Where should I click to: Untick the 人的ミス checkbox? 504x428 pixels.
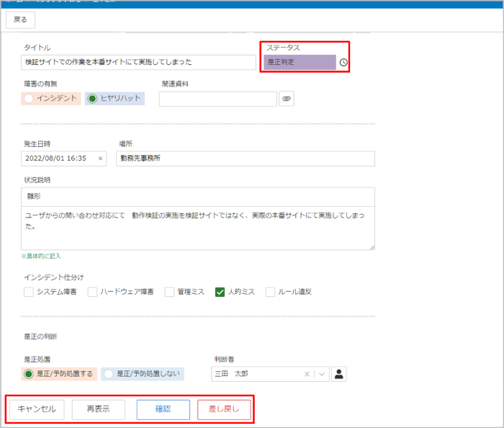click(x=220, y=292)
